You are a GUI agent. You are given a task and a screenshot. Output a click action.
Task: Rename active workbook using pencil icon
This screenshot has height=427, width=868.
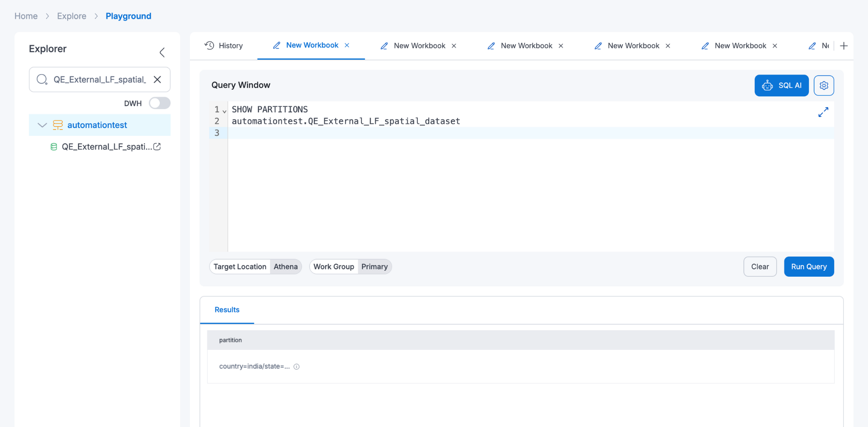[277, 45]
